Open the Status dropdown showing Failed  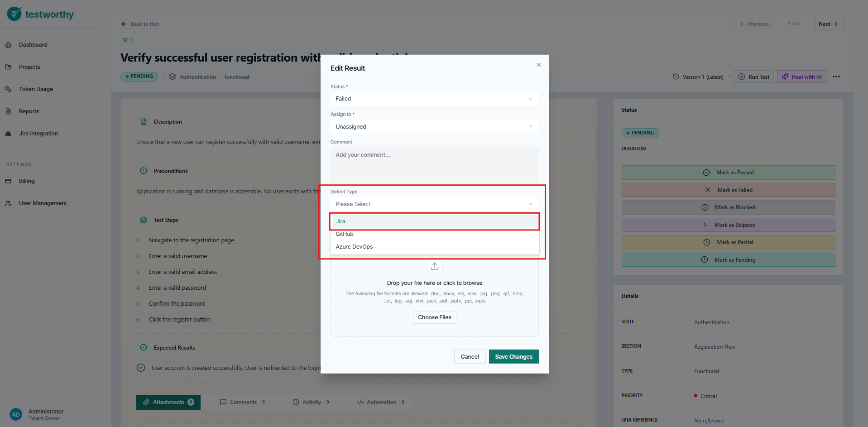(x=434, y=99)
